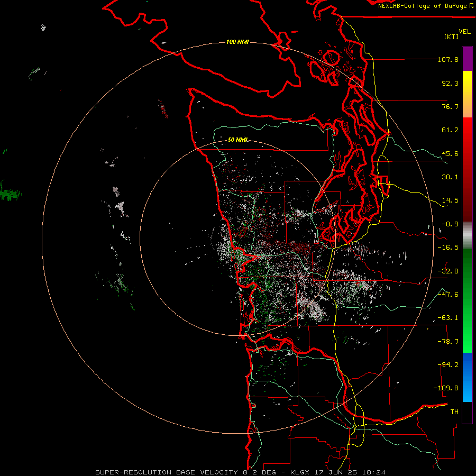Click the red segment of the color bar
This screenshot has height=476, width=476.
point(467,169)
